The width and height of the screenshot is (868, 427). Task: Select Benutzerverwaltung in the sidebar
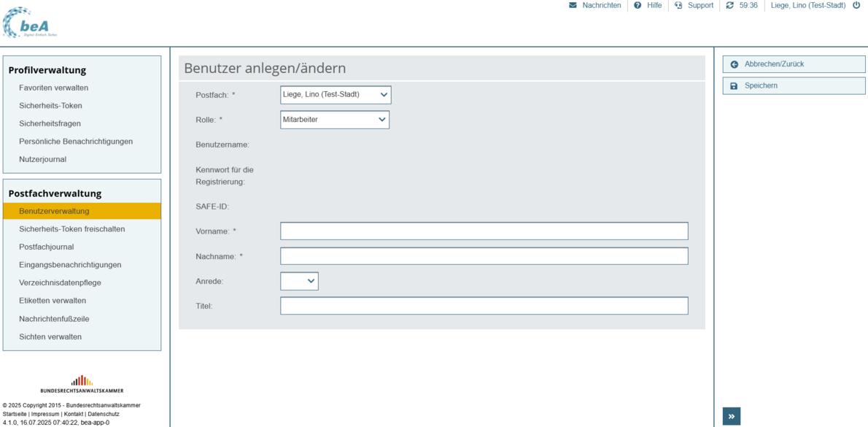tap(54, 211)
